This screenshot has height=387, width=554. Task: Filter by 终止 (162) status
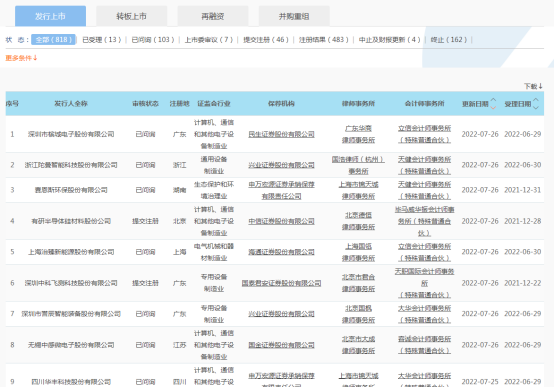[x=448, y=40]
